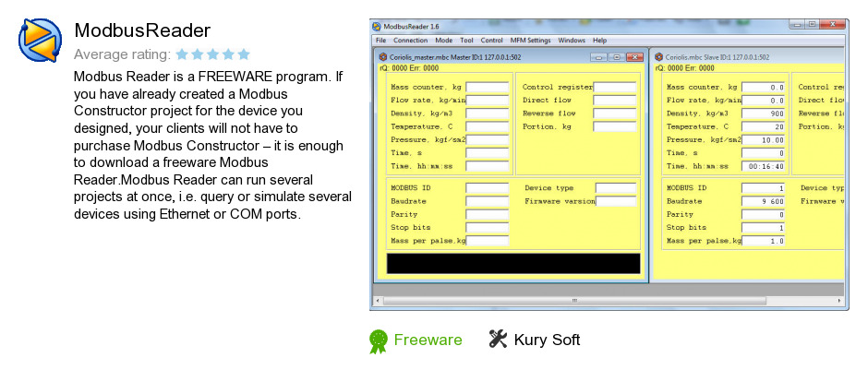This screenshot has height=382, width=868.
Task: Click Baudrate value 9 600 in Slave window
Action: pyautogui.click(x=764, y=202)
